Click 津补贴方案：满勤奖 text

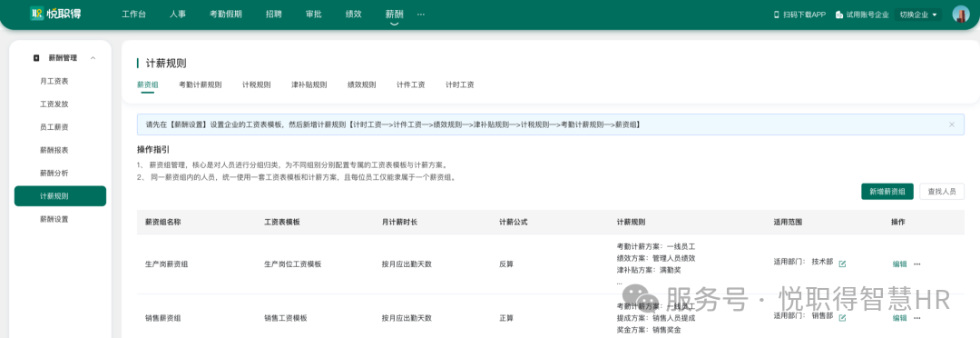pos(648,270)
